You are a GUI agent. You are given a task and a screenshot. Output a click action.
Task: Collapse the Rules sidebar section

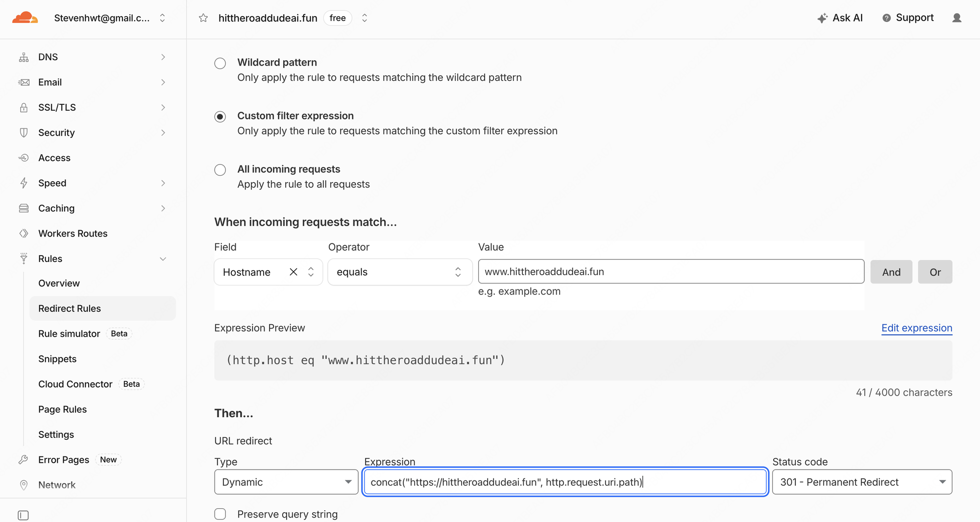(x=163, y=259)
